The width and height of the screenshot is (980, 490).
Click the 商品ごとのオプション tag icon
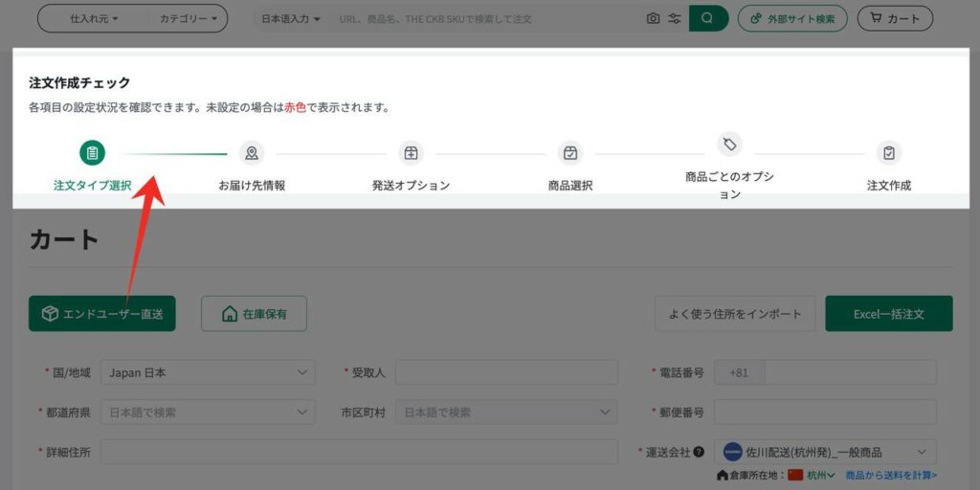click(x=729, y=145)
